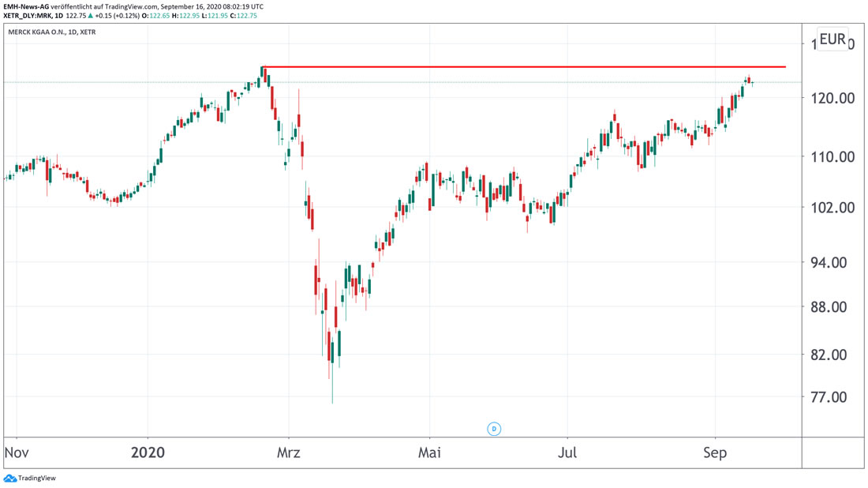Click the Sep label on the time axis
Image resolution: width=868 pixels, height=488 pixels.
(x=716, y=453)
